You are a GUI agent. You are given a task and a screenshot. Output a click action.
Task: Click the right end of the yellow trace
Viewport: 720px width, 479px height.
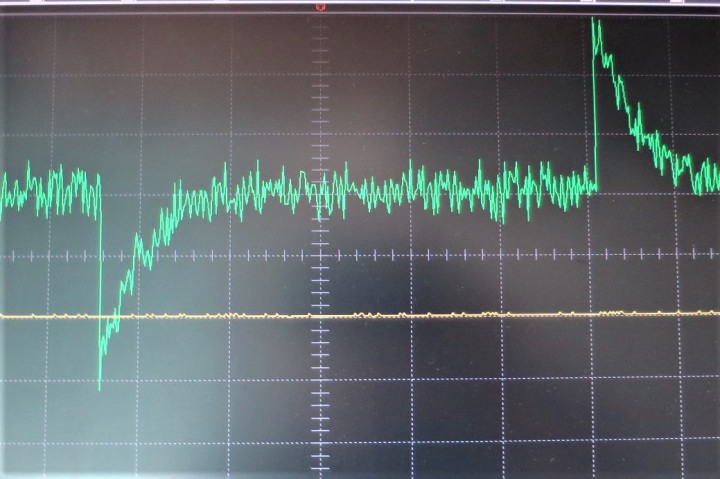714,313
